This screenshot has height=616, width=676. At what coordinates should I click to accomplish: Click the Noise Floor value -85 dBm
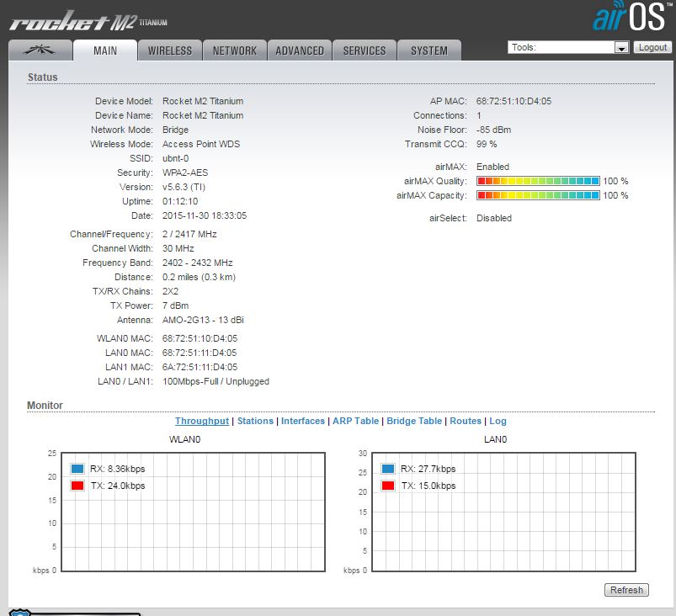click(x=493, y=130)
